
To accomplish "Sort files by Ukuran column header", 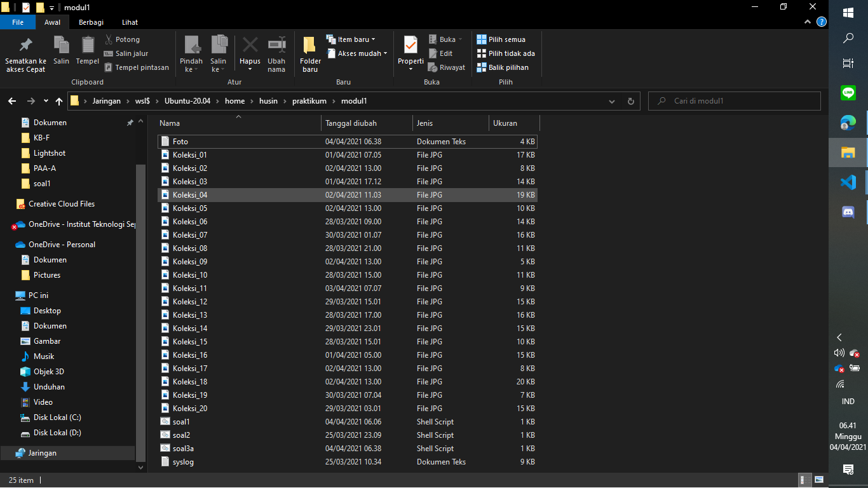I will click(514, 123).
